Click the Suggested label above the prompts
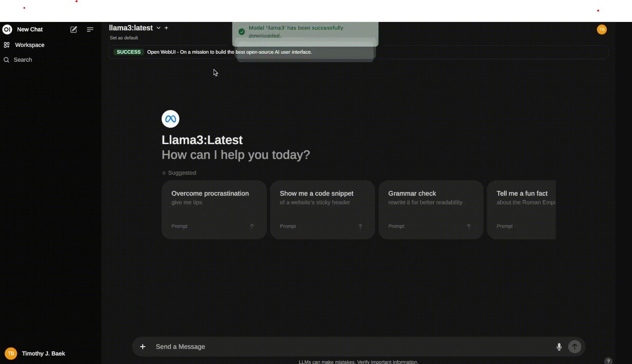Screen dimensions: 632x364 click(x=182, y=173)
